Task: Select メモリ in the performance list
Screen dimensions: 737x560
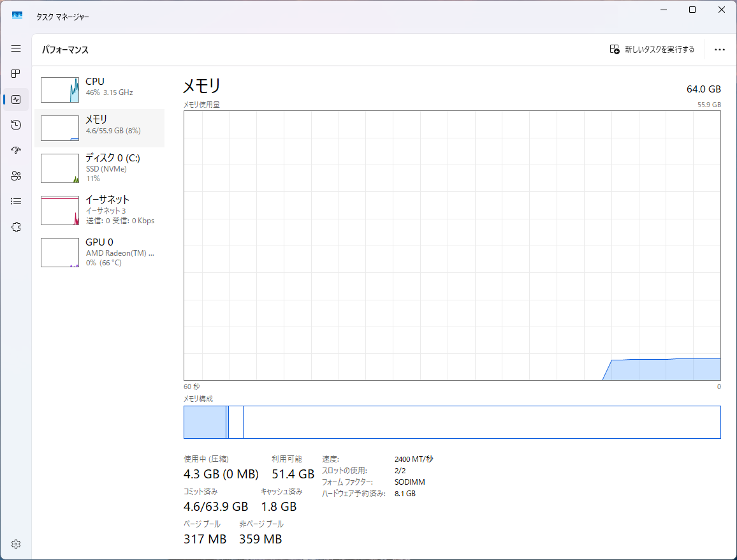Action: click(x=99, y=128)
